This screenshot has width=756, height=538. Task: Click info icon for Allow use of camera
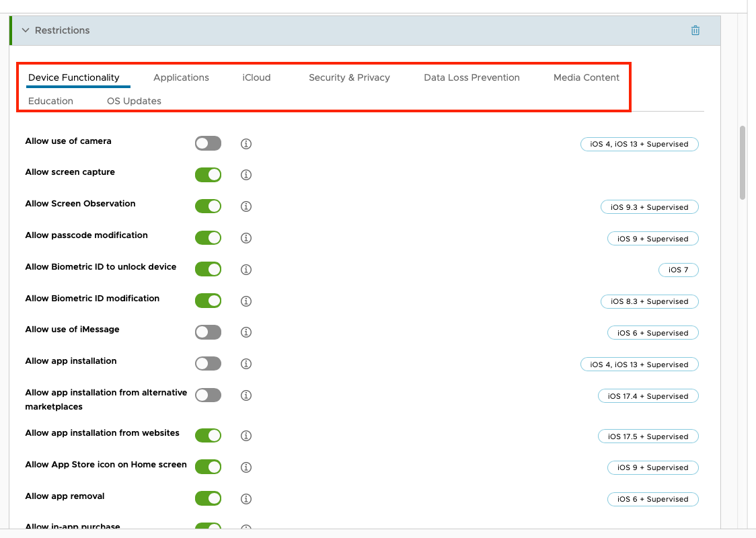(246, 144)
